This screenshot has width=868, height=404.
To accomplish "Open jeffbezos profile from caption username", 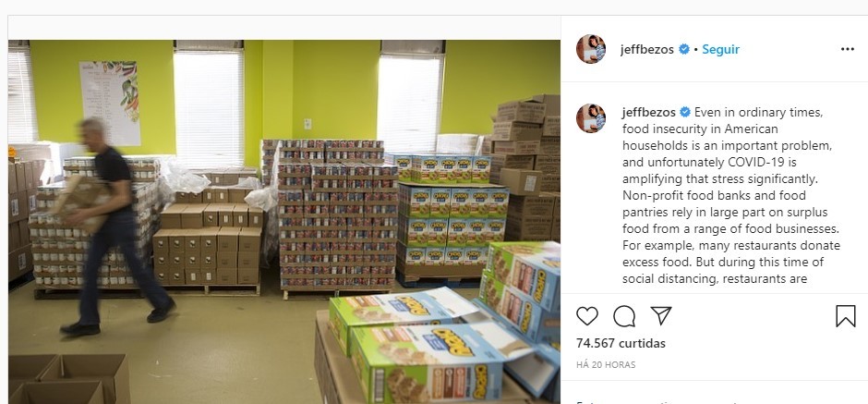I will tap(649, 113).
